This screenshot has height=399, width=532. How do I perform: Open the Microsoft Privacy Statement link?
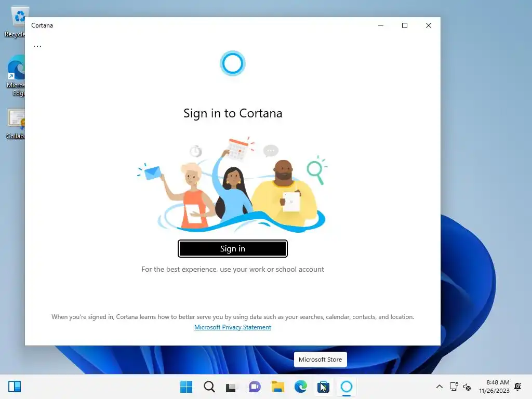point(232,327)
